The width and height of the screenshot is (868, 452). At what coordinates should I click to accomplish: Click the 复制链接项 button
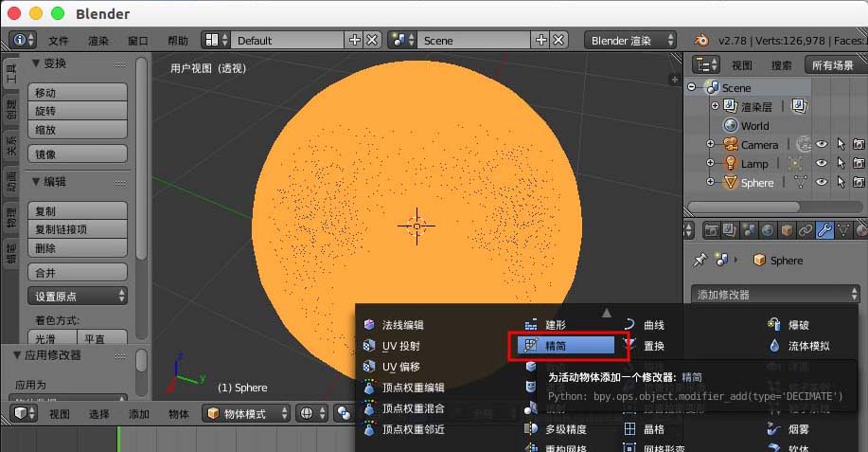(x=78, y=229)
